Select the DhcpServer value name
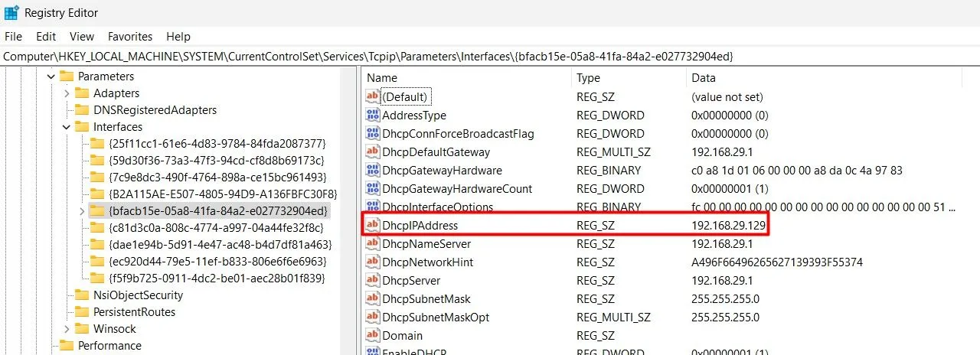 click(411, 280)
